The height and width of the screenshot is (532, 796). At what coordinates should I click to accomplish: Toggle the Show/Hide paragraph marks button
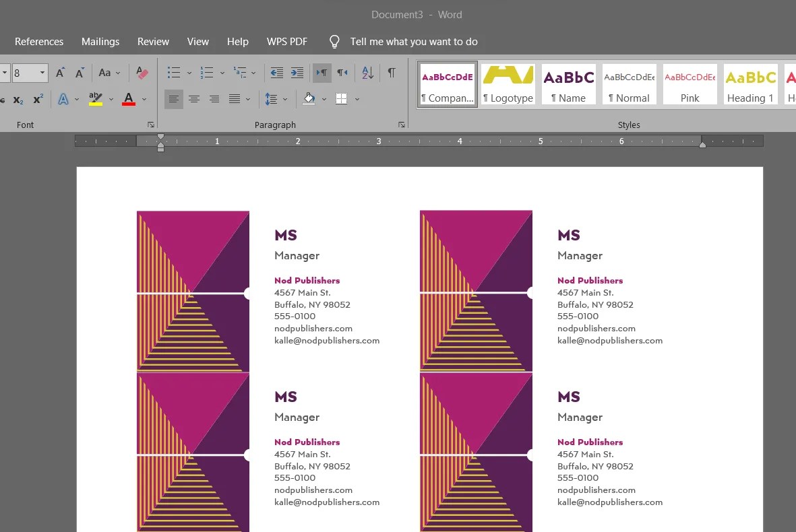392,72
